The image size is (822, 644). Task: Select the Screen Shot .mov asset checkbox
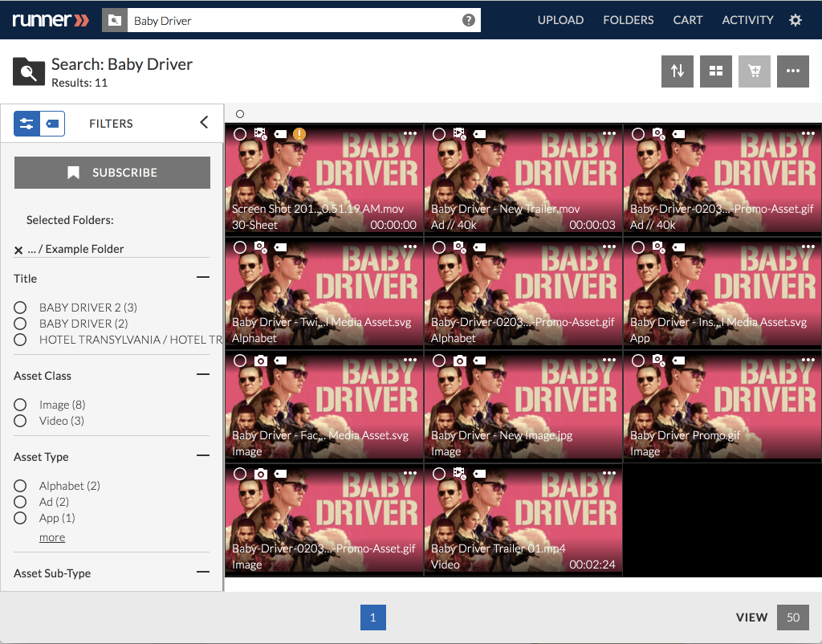click(x=240, y=134)
